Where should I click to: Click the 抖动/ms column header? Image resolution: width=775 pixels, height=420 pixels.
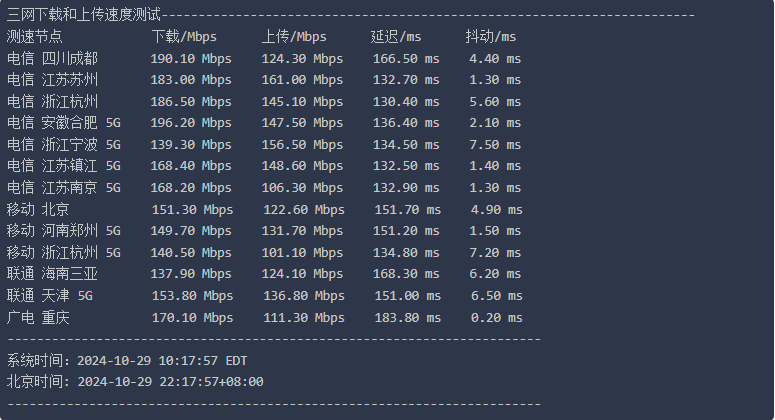490,37
